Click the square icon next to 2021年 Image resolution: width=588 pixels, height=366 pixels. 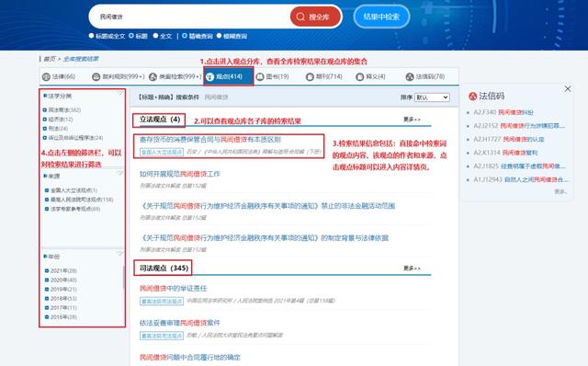[47, 270]
